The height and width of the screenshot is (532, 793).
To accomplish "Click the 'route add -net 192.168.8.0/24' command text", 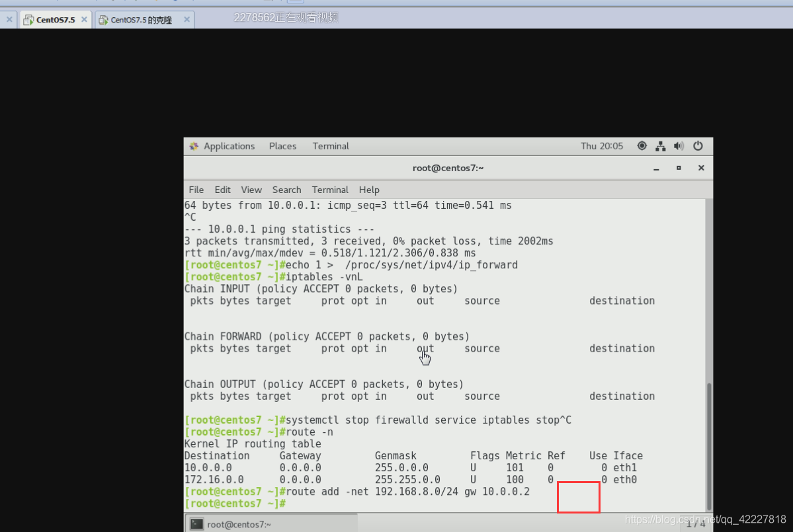I will tap(407, 492).
